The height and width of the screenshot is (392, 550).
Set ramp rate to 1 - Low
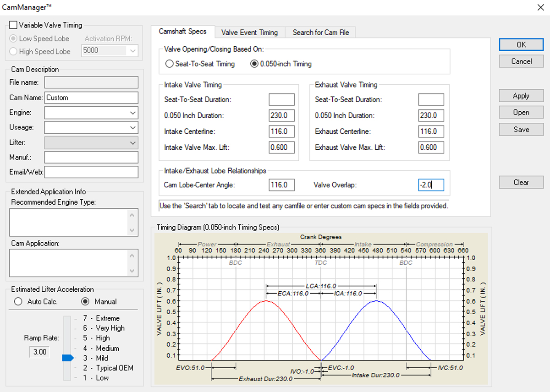(x=96, y=378)
